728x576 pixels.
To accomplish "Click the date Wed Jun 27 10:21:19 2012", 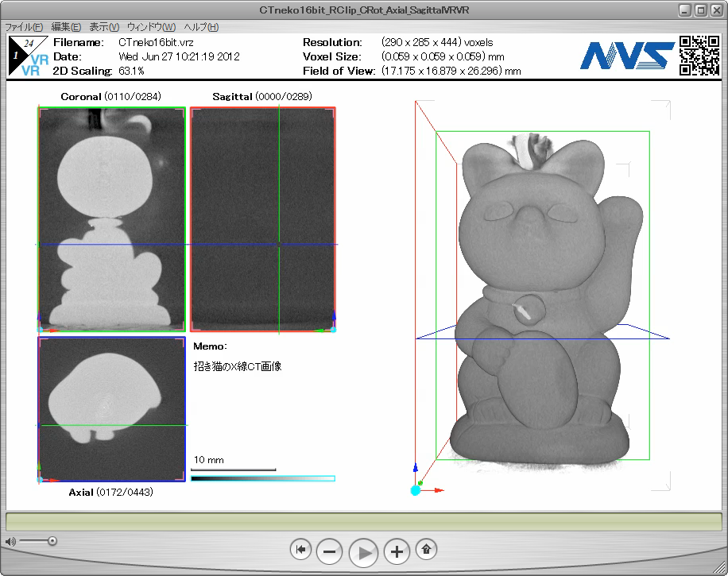I will pyautogui.click(x=179, y=56).
